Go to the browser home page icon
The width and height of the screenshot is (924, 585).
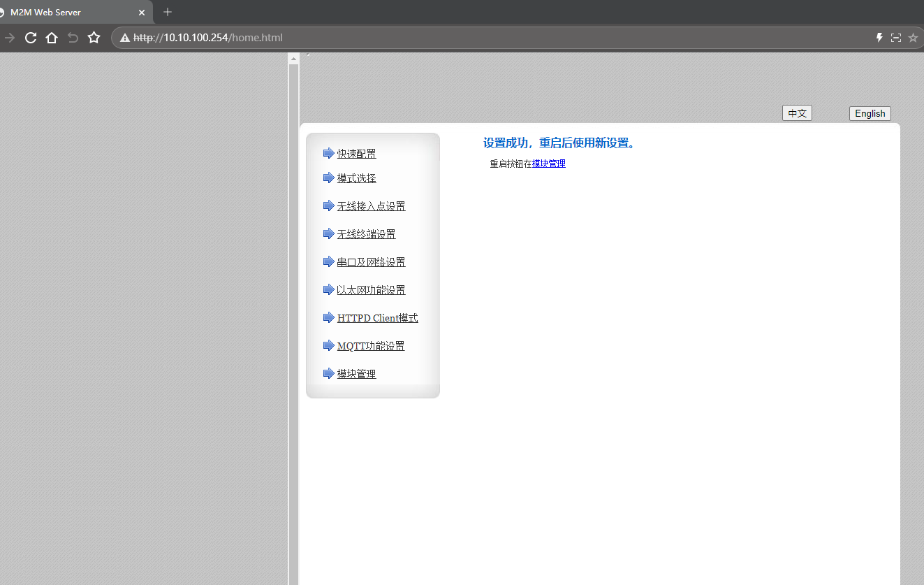pos(52,38)
